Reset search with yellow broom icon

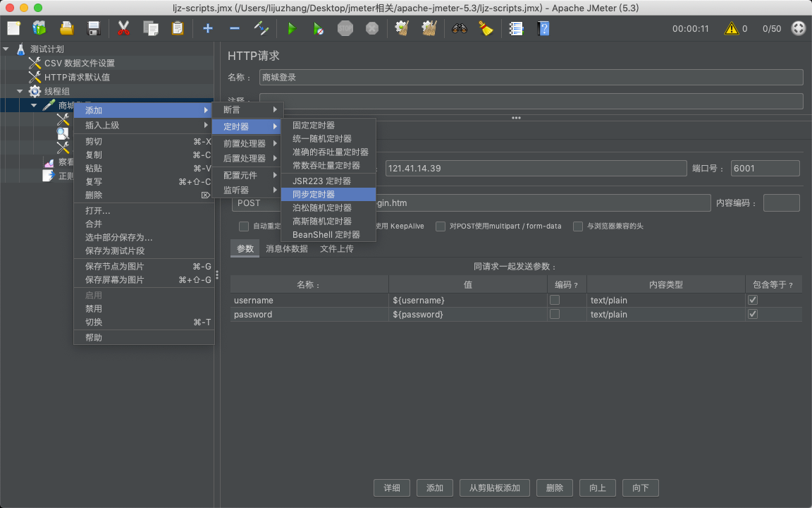click(486, 28)
